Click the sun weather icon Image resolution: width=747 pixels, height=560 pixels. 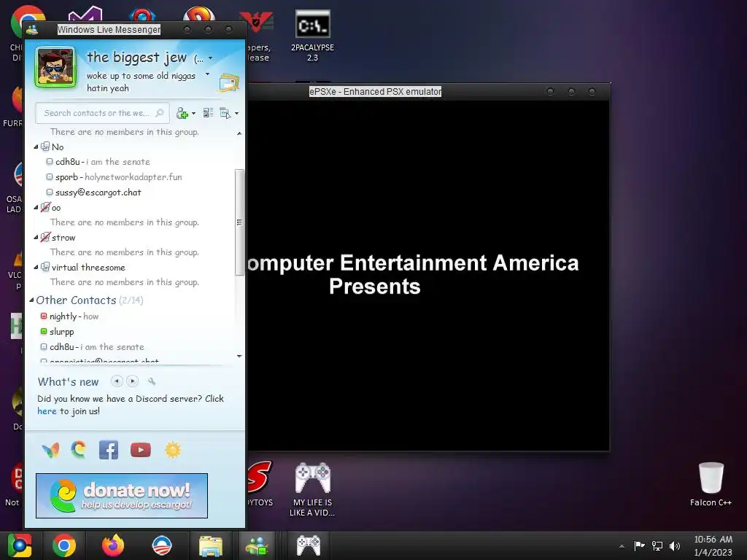coord(173,450)
